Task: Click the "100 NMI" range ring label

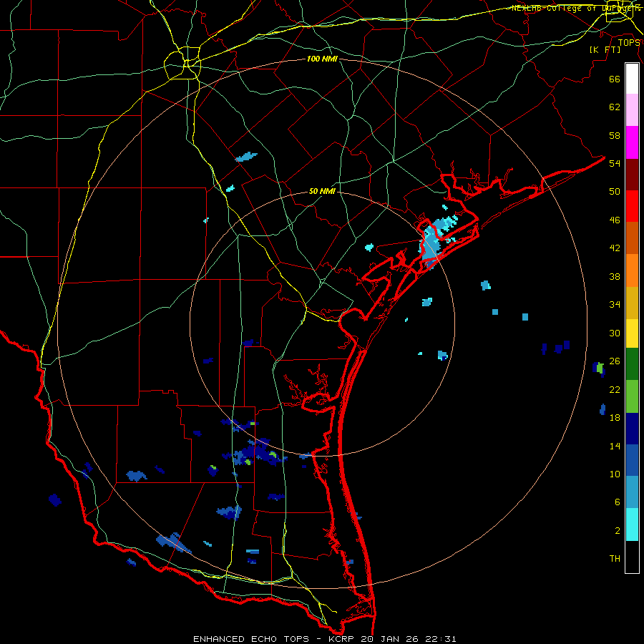Action: 322,59
